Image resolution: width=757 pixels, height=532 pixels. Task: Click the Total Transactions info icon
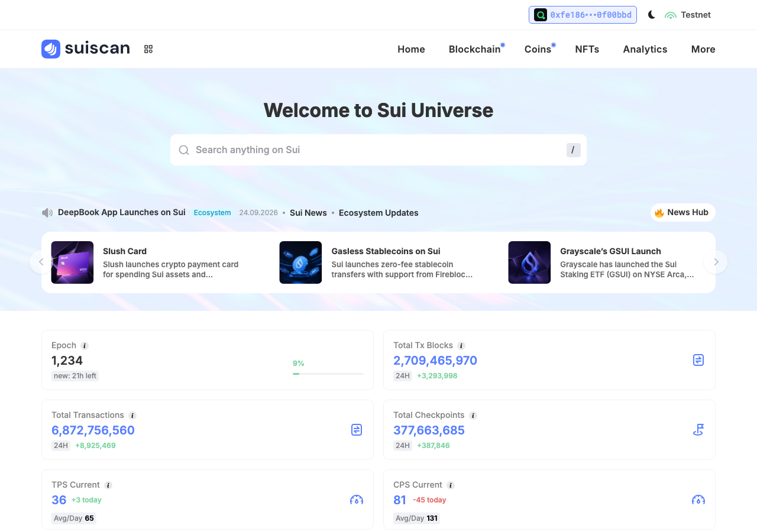pos(132,416)
